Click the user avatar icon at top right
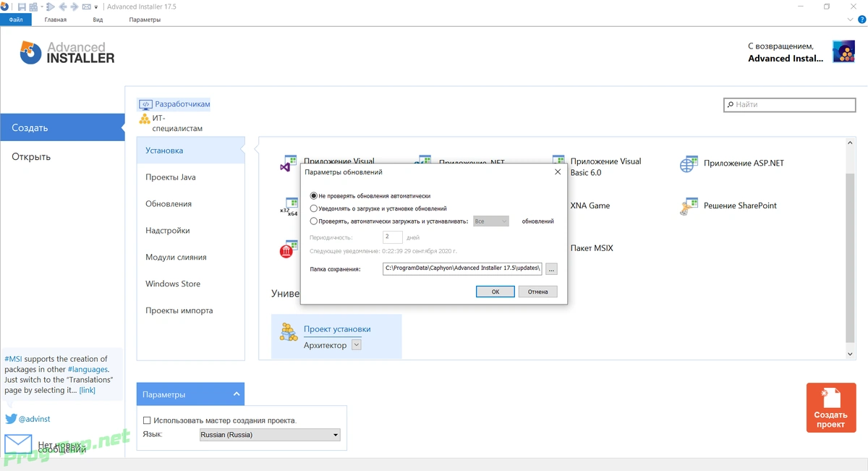The image size is (868, 471). tap(843, 52)
